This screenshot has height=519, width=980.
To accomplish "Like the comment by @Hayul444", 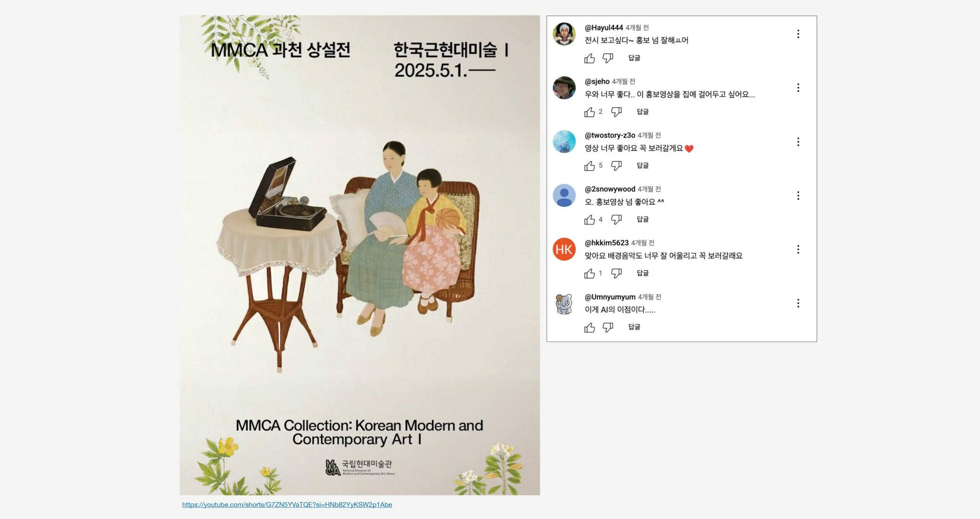I will (x=590, y=58).
